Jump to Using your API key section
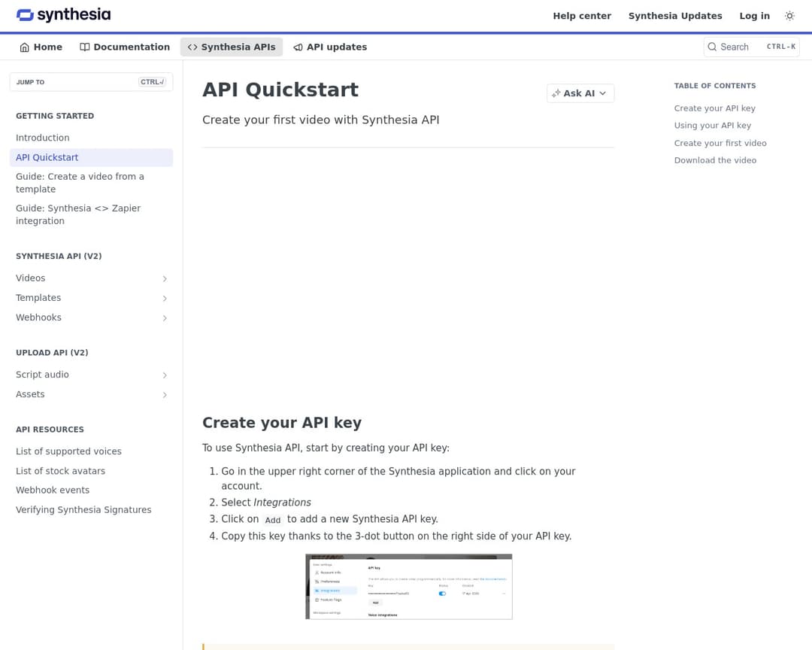This screenshot has height=650, width=812. 713,126
